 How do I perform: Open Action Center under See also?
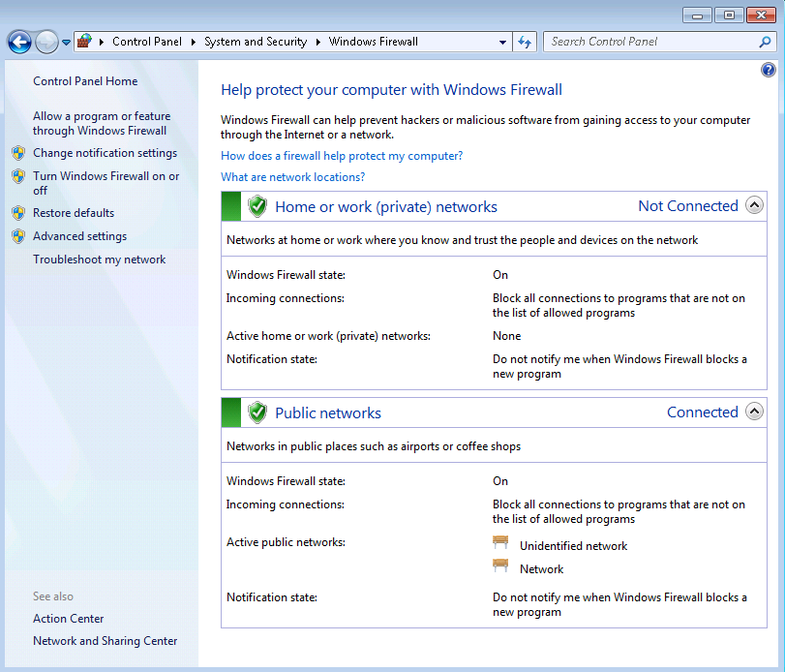click(68, 619)
